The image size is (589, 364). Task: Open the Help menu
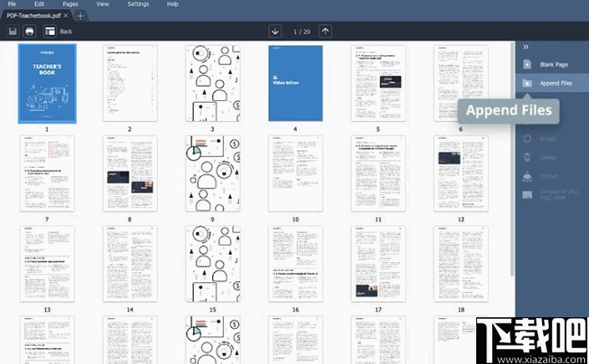pyautogui.click(x=172, y=4)
